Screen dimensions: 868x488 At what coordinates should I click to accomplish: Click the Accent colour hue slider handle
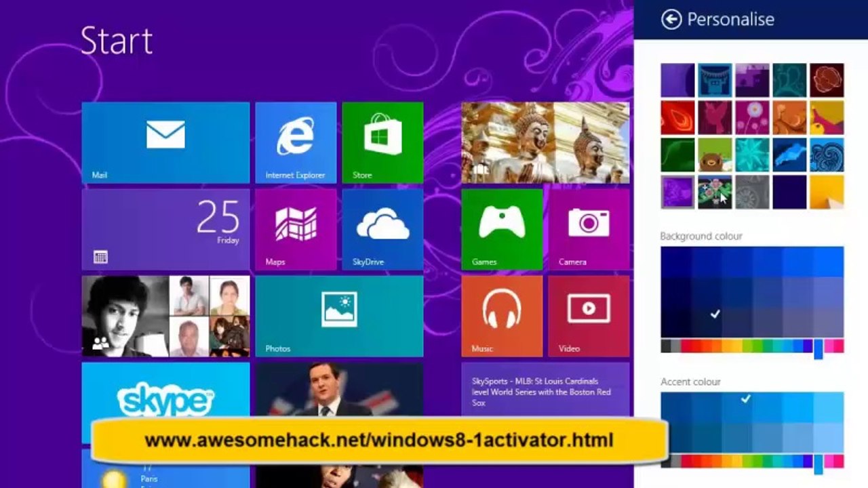pyautogui.click(x=818, y=463)
